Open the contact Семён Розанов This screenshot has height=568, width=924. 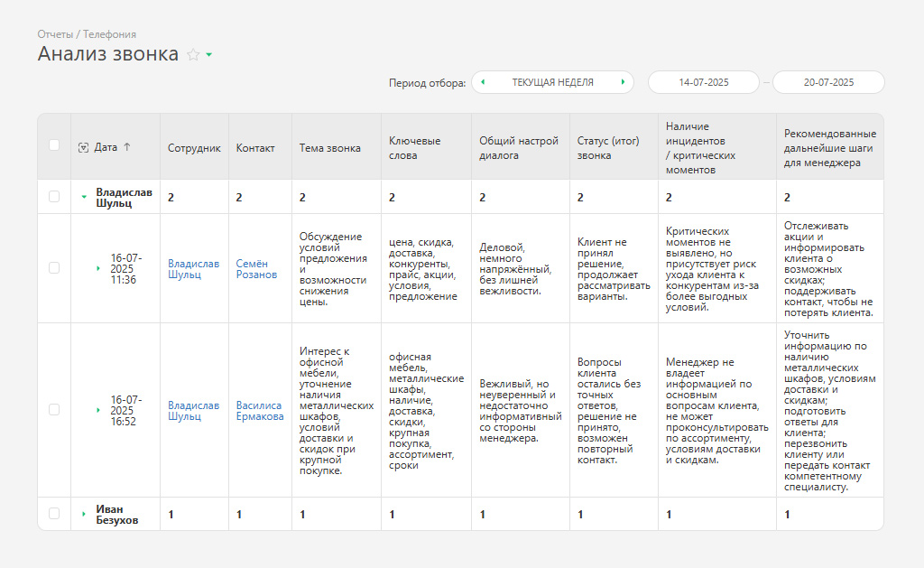pos(256,269)
